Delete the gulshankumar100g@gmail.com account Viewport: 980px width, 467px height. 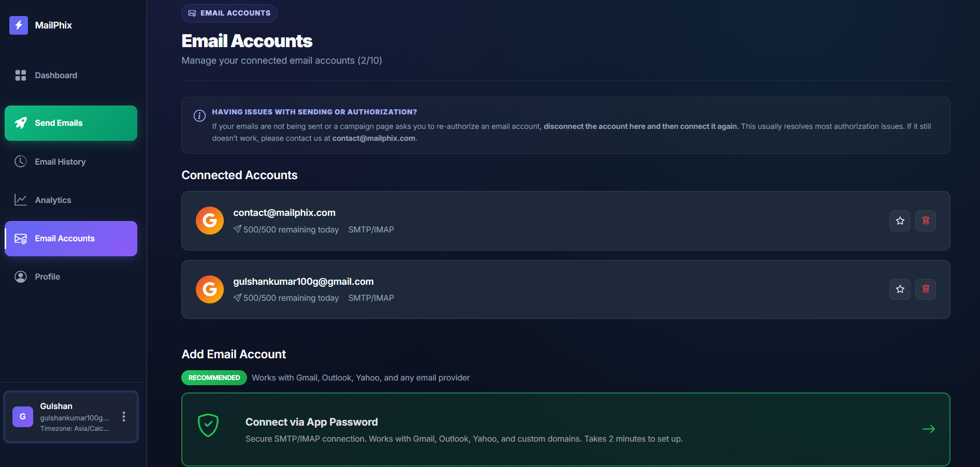coord(926,289)
